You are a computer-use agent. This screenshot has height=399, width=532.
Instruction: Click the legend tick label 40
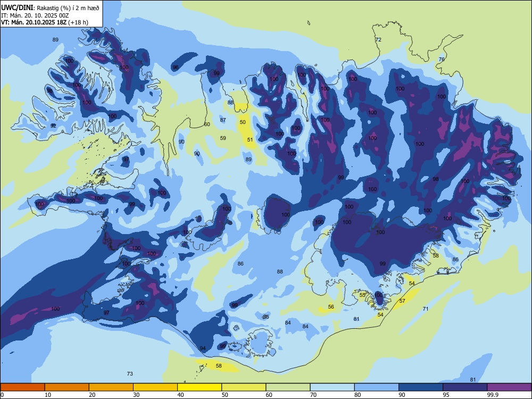pyautogui.click(x=181, y=395)
